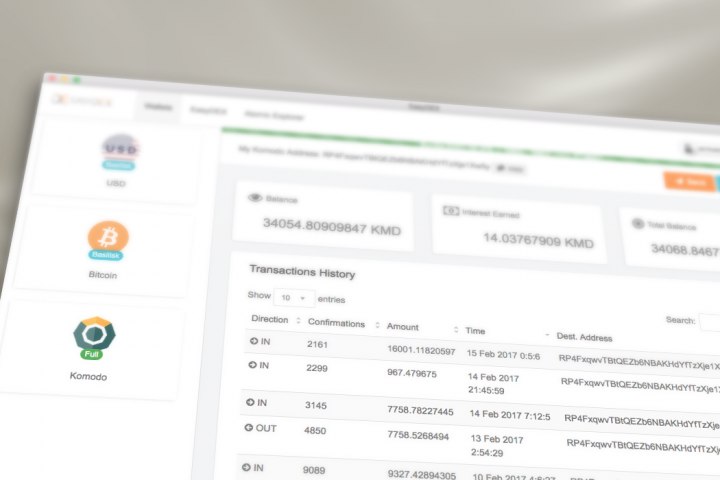Click the interest value 14.03767909 KMD
720x480 pixels.
pos(538,240)
